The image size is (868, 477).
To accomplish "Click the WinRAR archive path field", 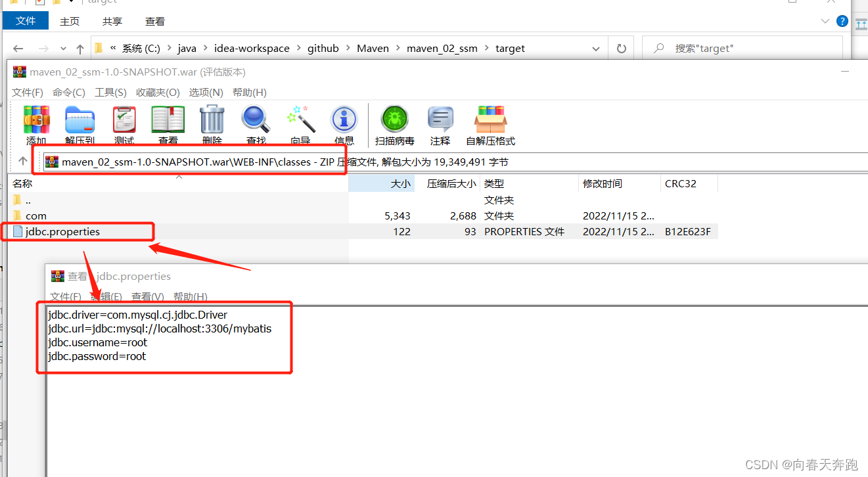I will (x=455, y=162).
